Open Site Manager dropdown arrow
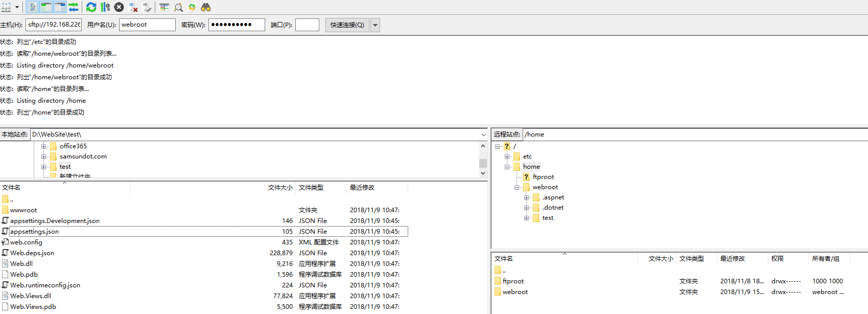 (x=17, y=7)
